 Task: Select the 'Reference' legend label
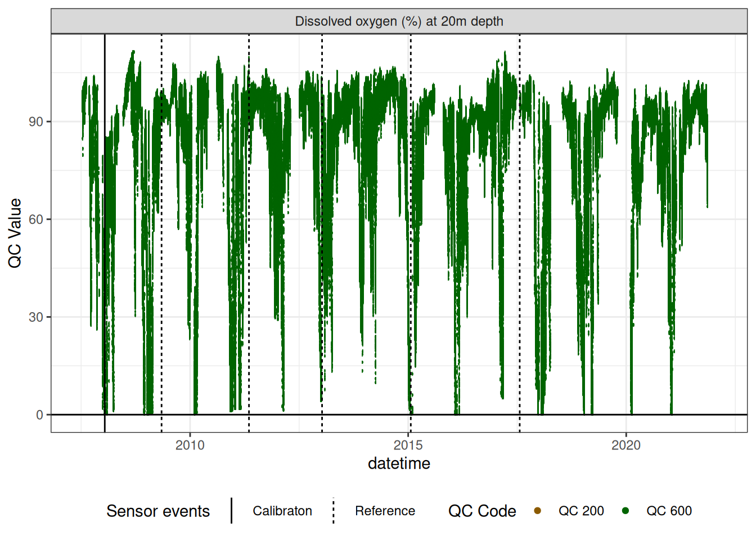(385, 511)
